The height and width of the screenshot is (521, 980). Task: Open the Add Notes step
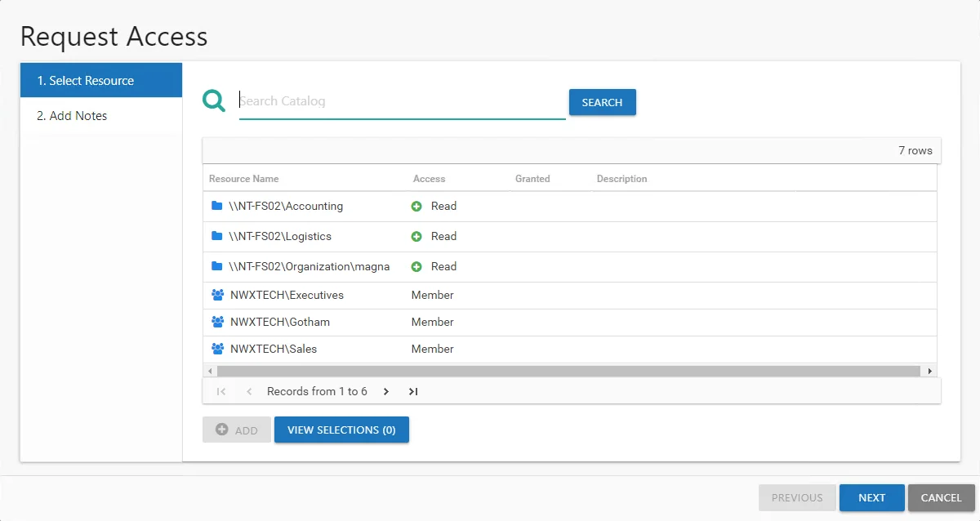click(x=101, y=115)
